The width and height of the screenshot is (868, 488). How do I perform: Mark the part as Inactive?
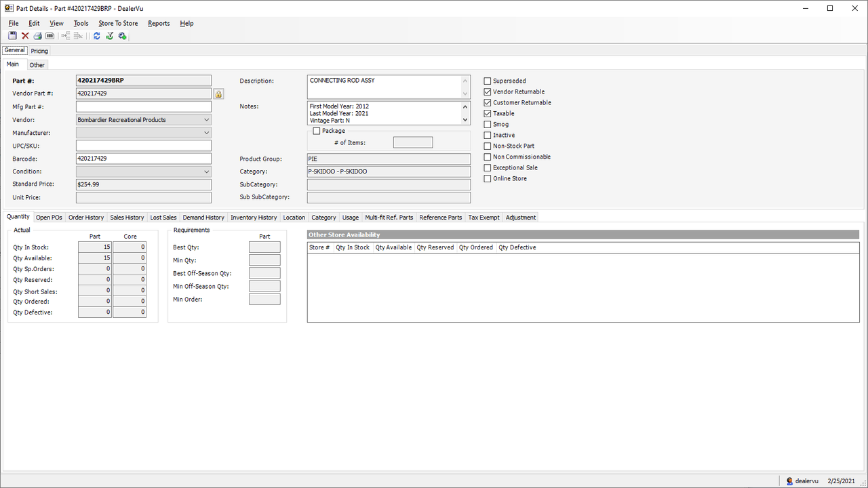(x=488, y=135)
